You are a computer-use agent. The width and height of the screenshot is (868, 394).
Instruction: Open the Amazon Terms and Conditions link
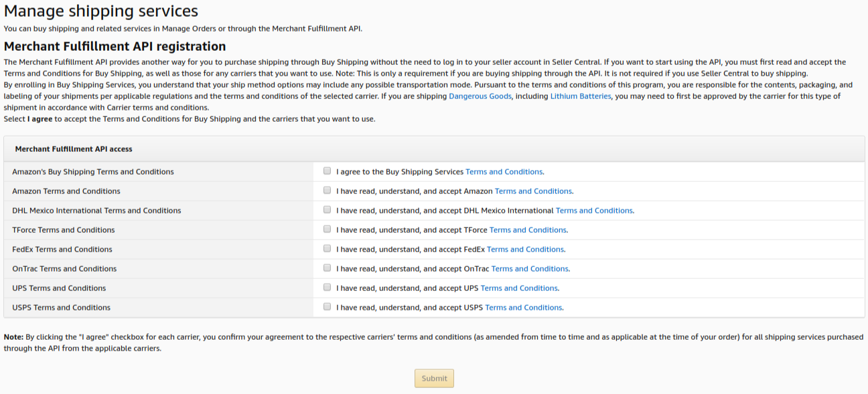pyautogui.click(x=532, y=191)
